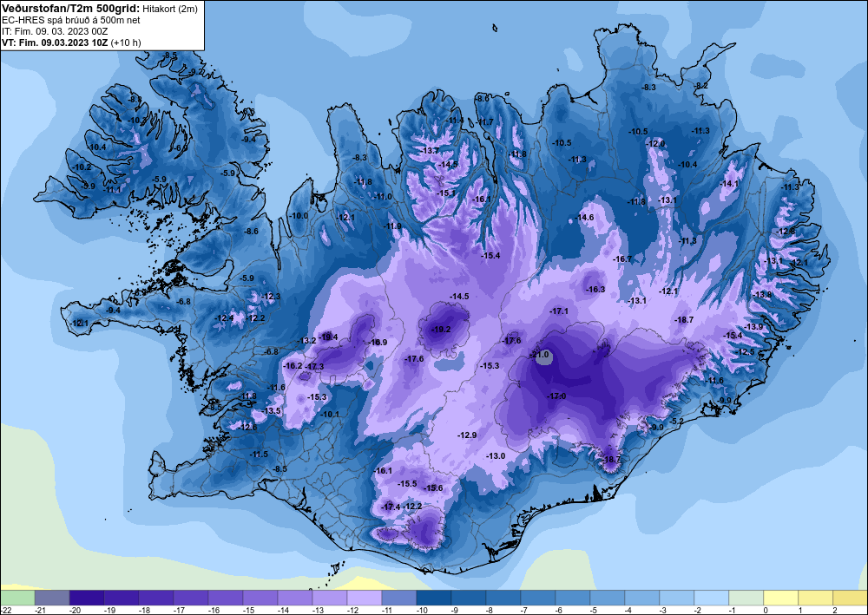The height and width of the screenshot is (615, 868).
Task: Click the -14.6 temperature label
Action: point(584,218)
